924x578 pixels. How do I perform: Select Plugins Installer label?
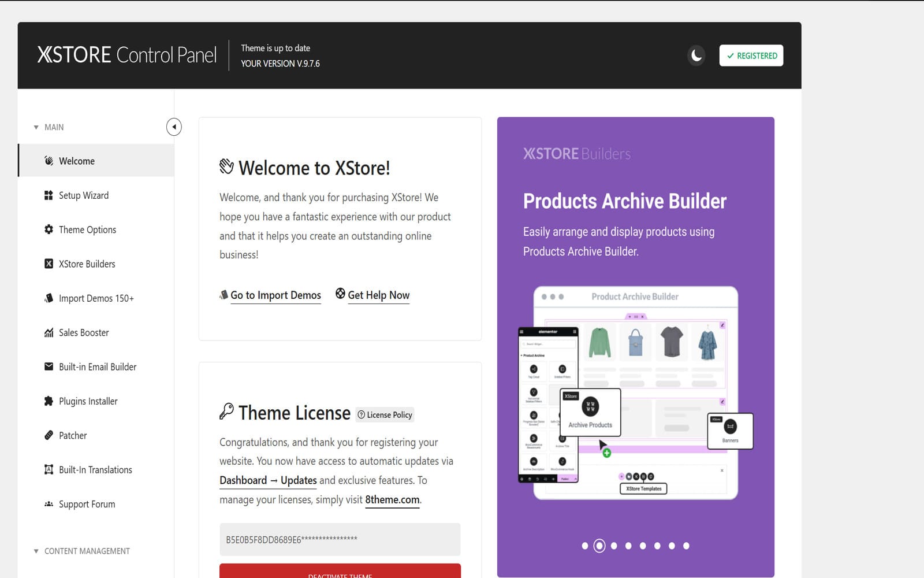coord(88,401)
